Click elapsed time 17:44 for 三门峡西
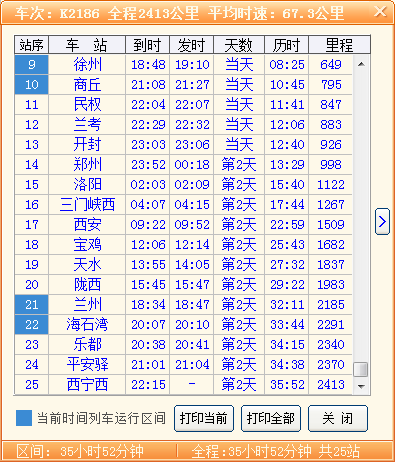 tap(287, 205)
